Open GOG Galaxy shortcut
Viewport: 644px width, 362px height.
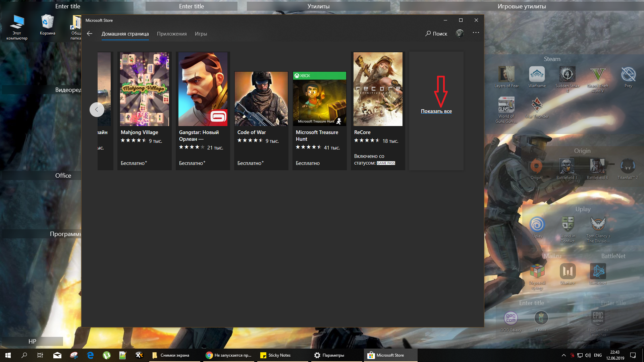coord(511,321)
